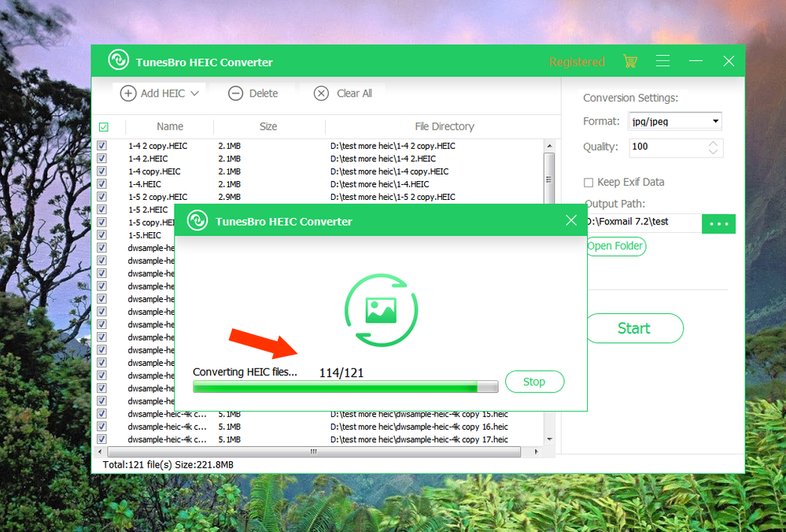
Task: Uncheck the 1-4 copy.HEIC row checkbox
Action: [101, 171]
